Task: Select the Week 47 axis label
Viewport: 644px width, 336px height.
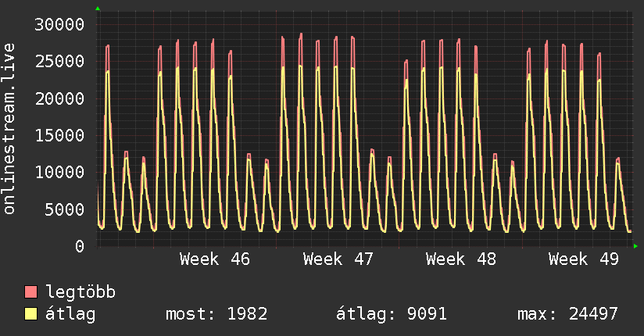Action: point(338,259)
